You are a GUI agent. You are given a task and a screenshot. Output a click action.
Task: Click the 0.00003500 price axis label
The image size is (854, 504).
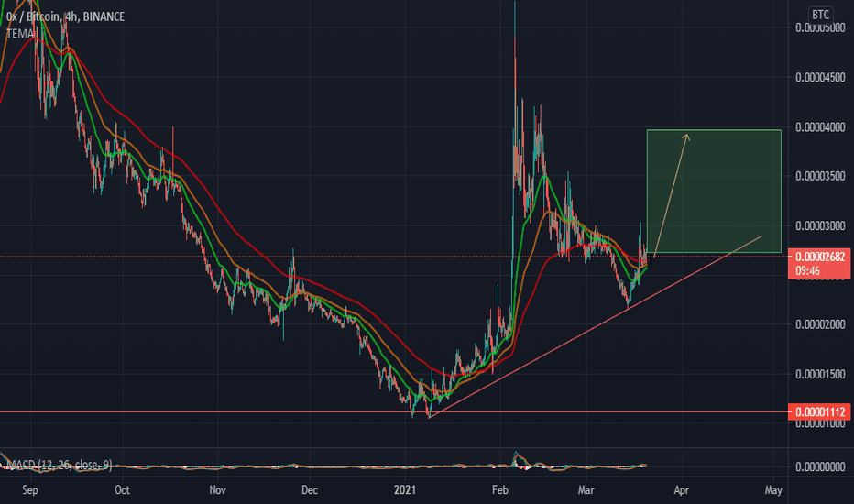coord(820,176)
